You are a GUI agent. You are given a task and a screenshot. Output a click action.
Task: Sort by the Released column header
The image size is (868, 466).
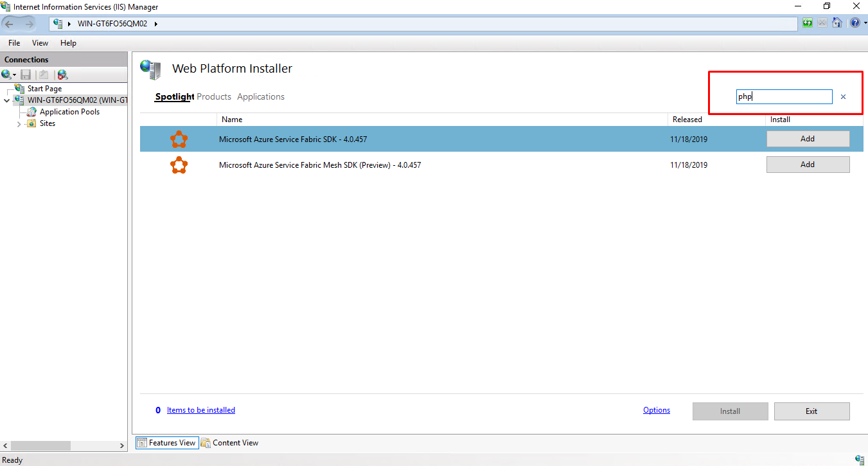coord(716,120)
